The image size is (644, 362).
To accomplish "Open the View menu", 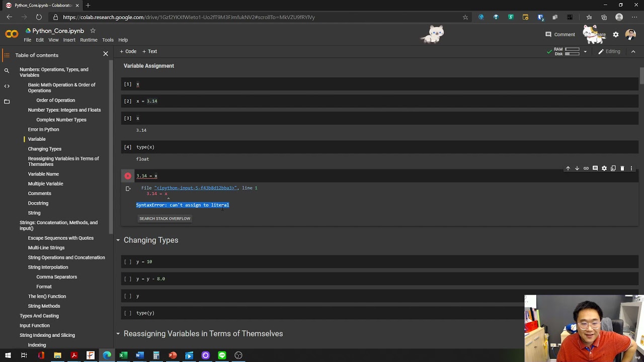I will coord(53,40).
